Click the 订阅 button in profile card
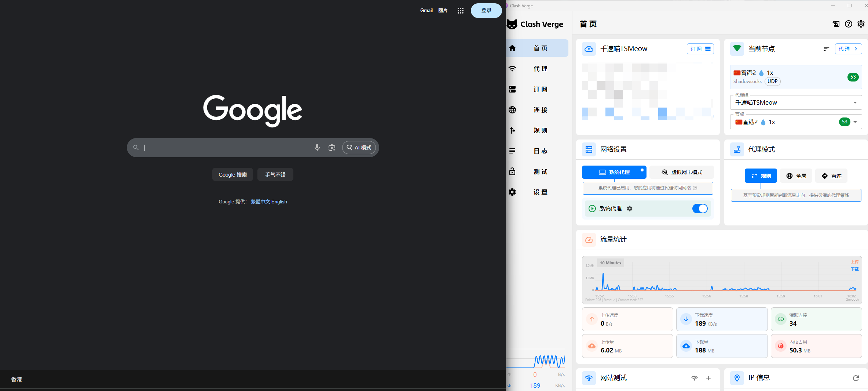The image size is (868, 391). coord(700,49)
